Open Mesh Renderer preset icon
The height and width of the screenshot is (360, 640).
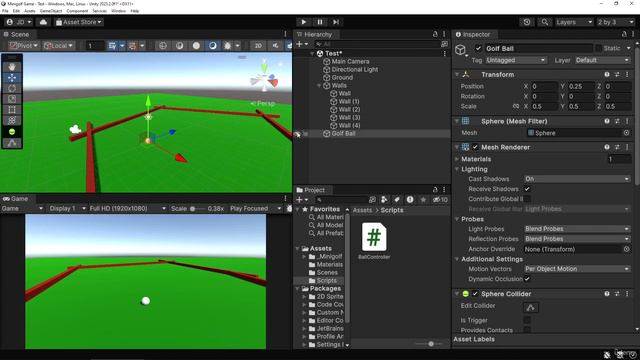click(x=617, y=147)
